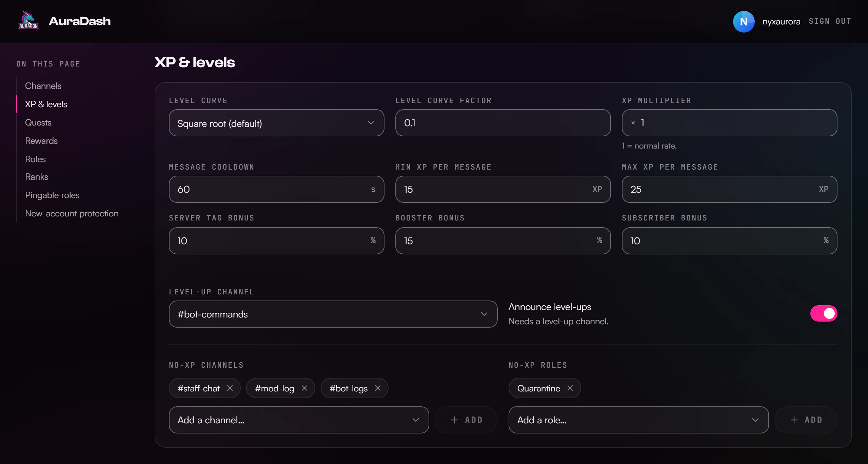The image size is (868, 464).
Task: Focus the Max XP Per Message field
Action: (x=729, y=189)
